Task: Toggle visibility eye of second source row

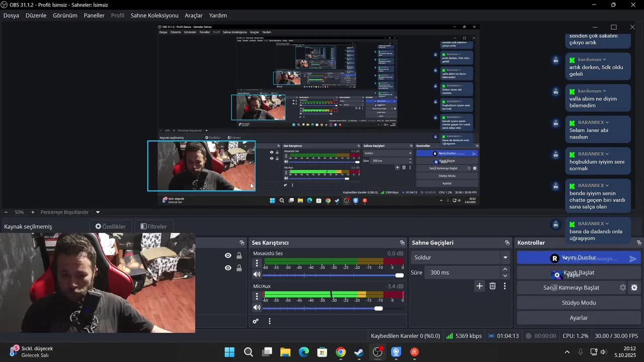Action: point(228,268)
